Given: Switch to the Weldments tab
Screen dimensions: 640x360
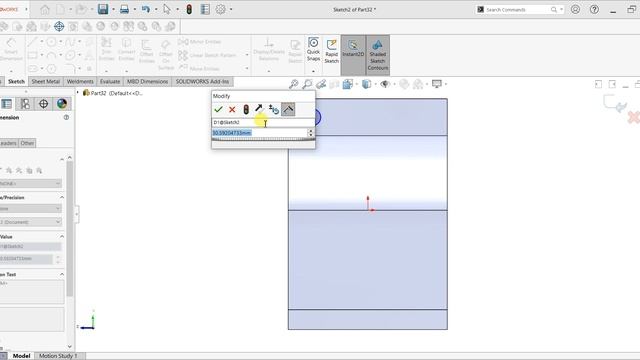Looking at the screenshot, I should 80,82.
